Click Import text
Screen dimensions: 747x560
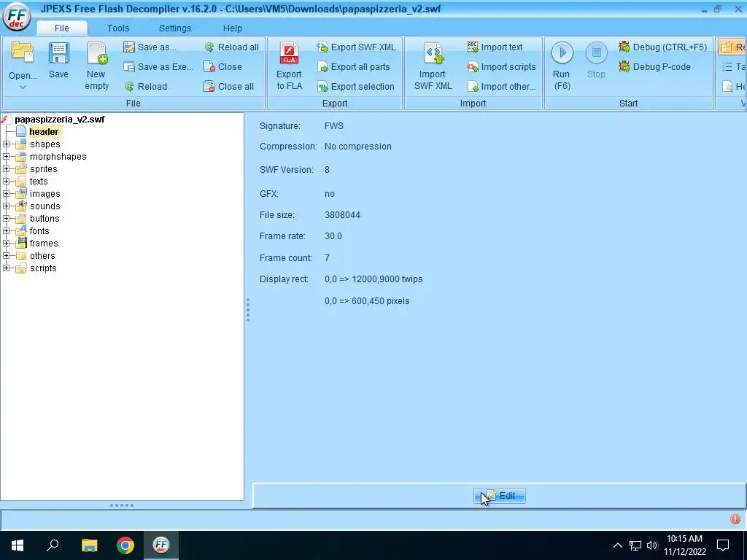tap(495, 47)
